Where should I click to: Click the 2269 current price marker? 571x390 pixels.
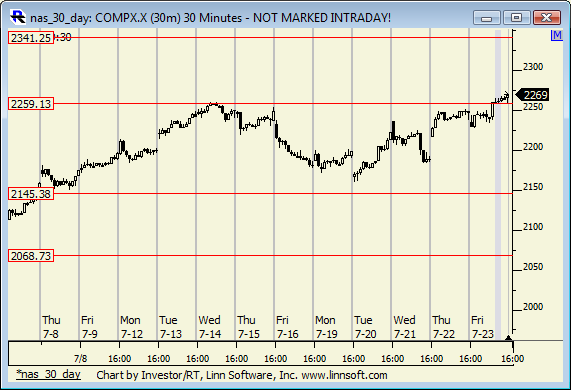[x=532, y=95]
